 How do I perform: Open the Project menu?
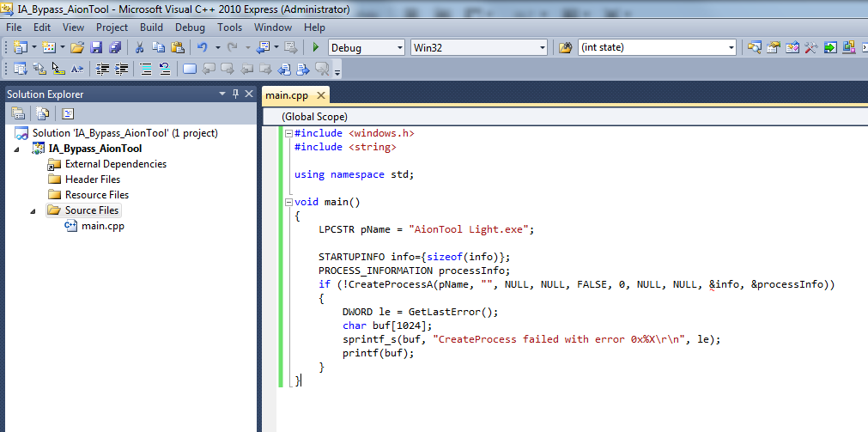tap(112, 27)
